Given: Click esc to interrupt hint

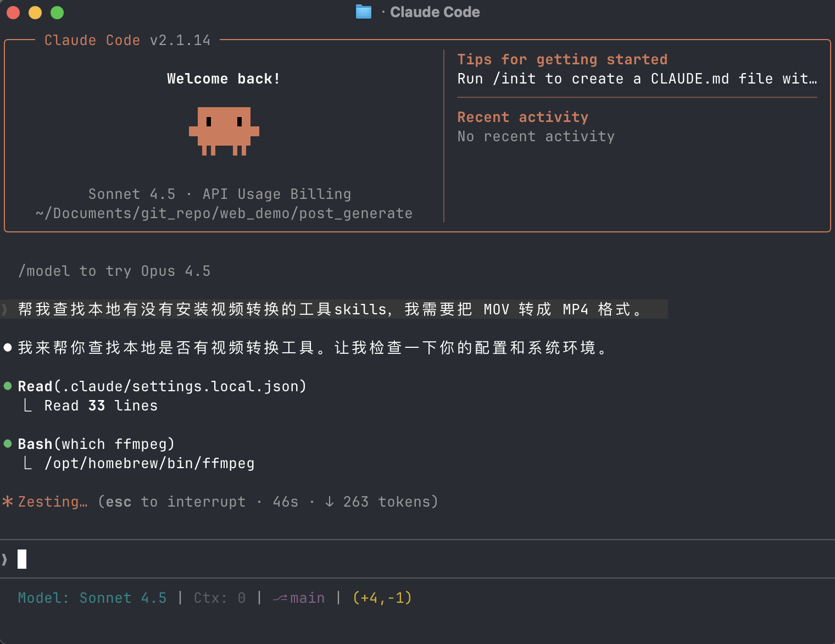Looking at the screenshot, I should (176, 502).
